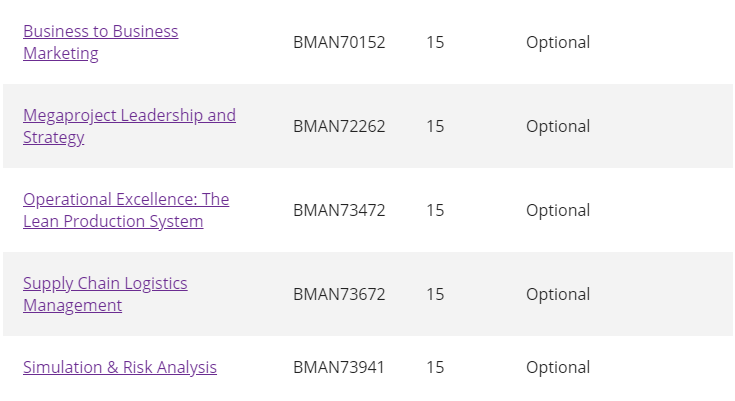
Task: Click course code BMAN73472
Action: click(339, 210)
